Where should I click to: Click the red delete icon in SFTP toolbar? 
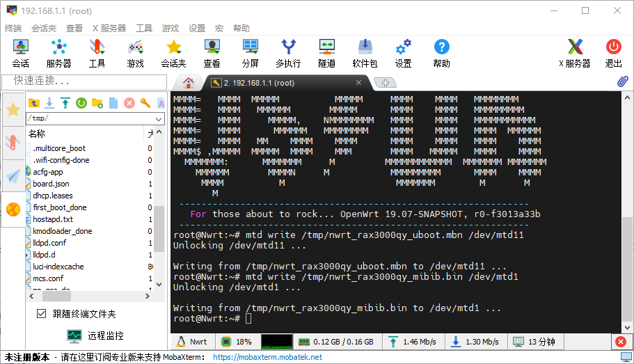tap(129, 103)
